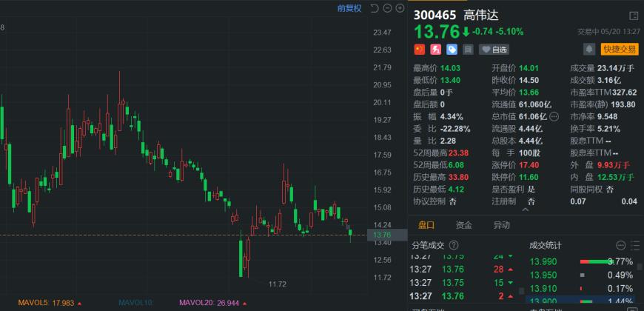Toggle MAVOL5 indicator line

click(44, 302)
